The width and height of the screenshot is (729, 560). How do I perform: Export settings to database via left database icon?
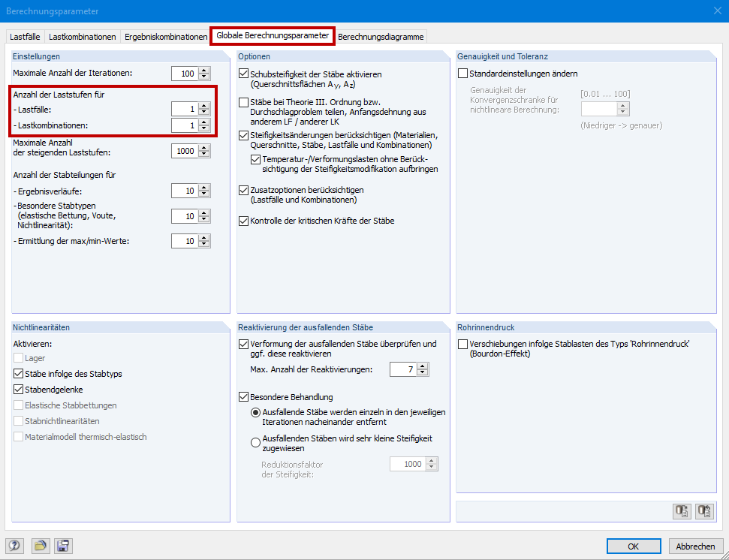point(682,511)
